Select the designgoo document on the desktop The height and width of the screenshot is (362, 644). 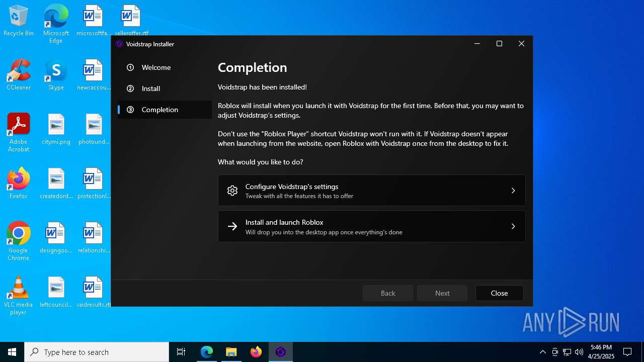pyautogui.click(x=56, y=238)
